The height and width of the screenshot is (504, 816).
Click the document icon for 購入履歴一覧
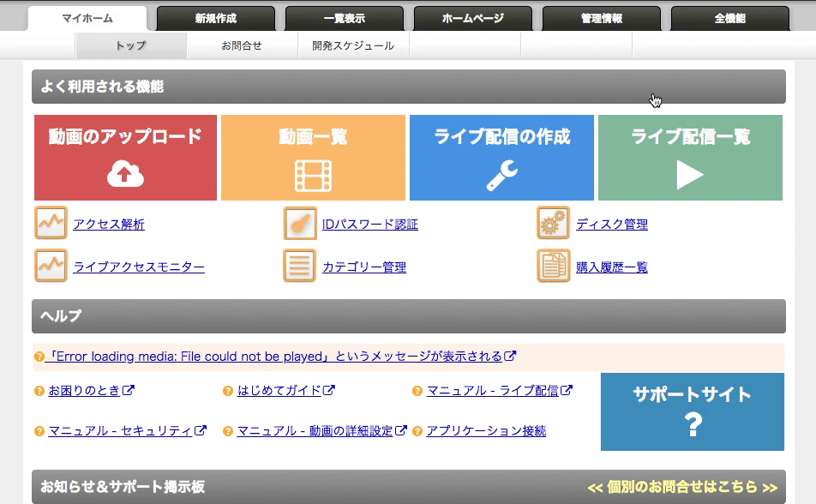553,266
